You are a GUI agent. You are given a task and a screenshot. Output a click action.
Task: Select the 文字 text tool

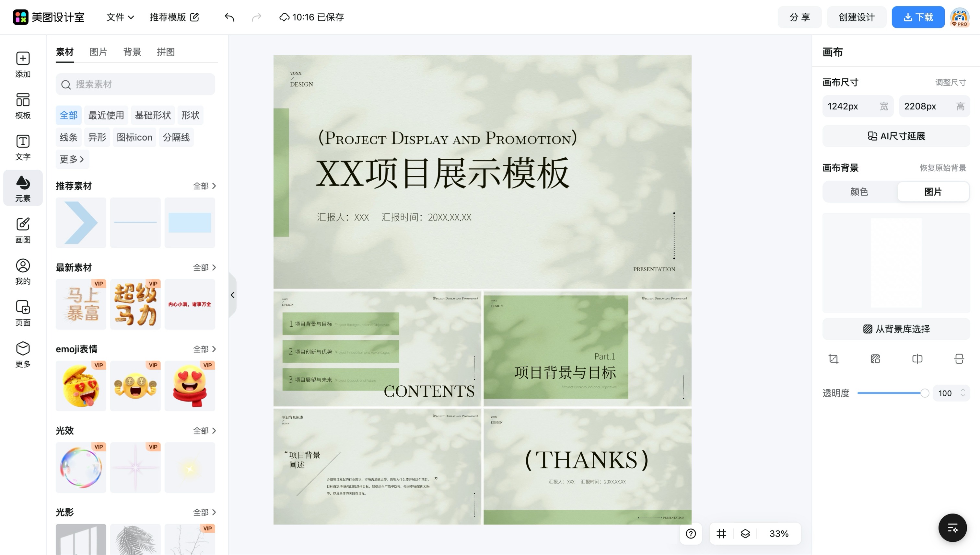[23, 148]
